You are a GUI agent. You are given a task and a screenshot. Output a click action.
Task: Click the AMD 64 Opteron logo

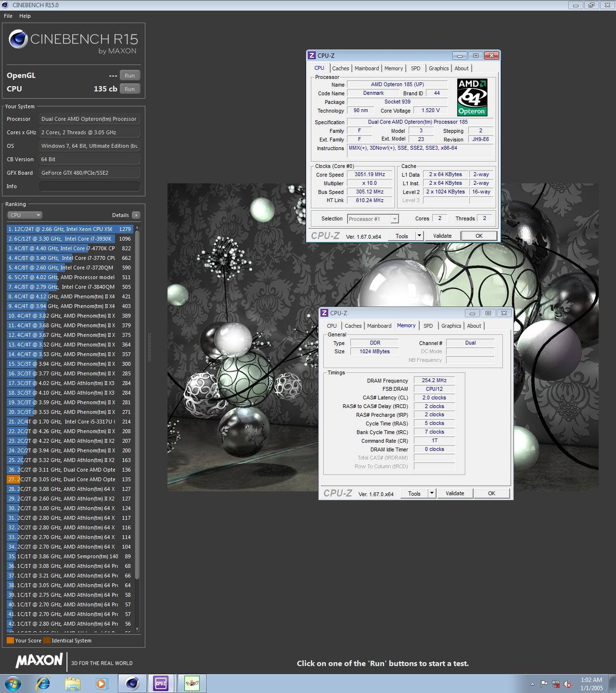pyautogui.click(x=472, y=97)
